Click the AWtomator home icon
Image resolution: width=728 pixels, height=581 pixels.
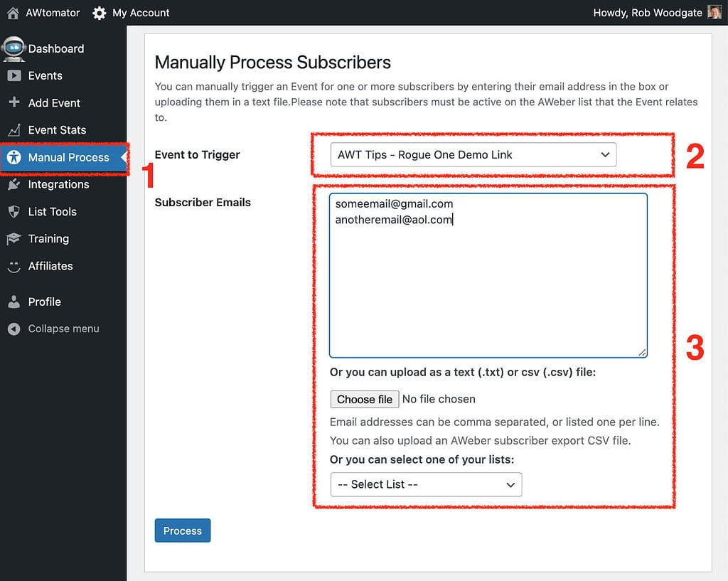pos(13,13)
